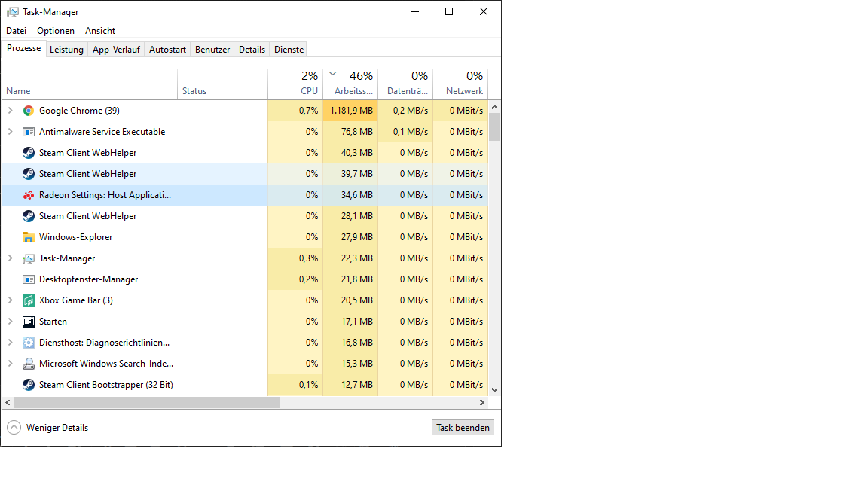Expand the Diensthost Diagnoserichtlinien process
The image size is (868, 488).
(x=10, y=343)
